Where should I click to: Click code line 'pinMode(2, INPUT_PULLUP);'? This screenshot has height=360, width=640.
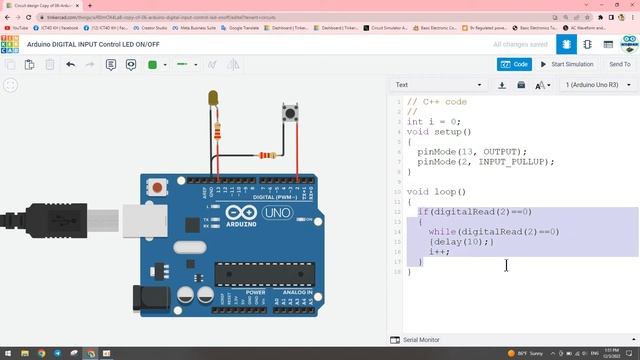(486, 162)
